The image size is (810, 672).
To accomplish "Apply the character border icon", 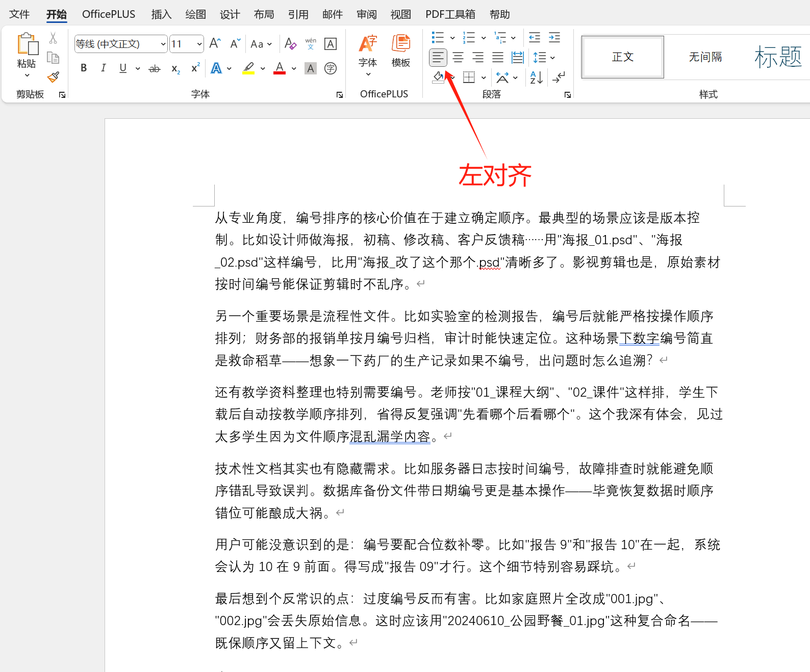I will [x=331, y=44].
